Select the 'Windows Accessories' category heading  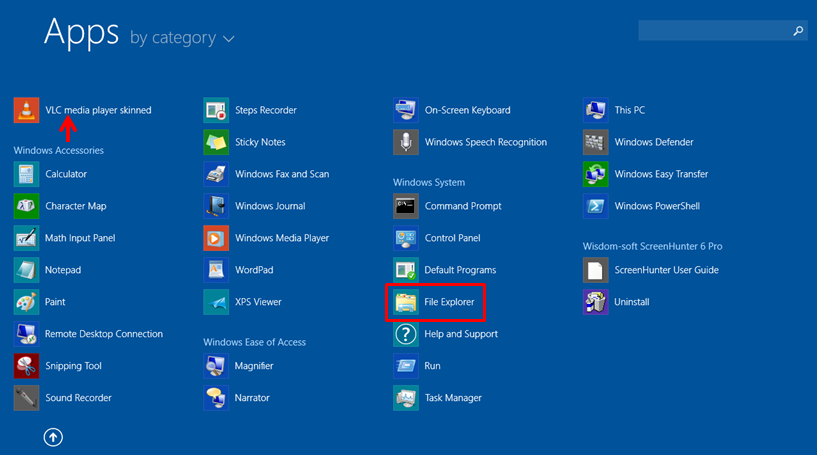coord(58,151)
